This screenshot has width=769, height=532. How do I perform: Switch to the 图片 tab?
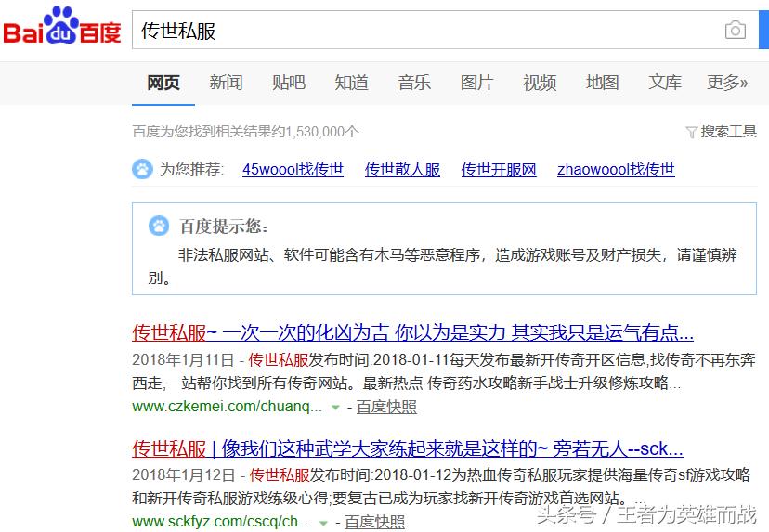(x=476, y=83)
